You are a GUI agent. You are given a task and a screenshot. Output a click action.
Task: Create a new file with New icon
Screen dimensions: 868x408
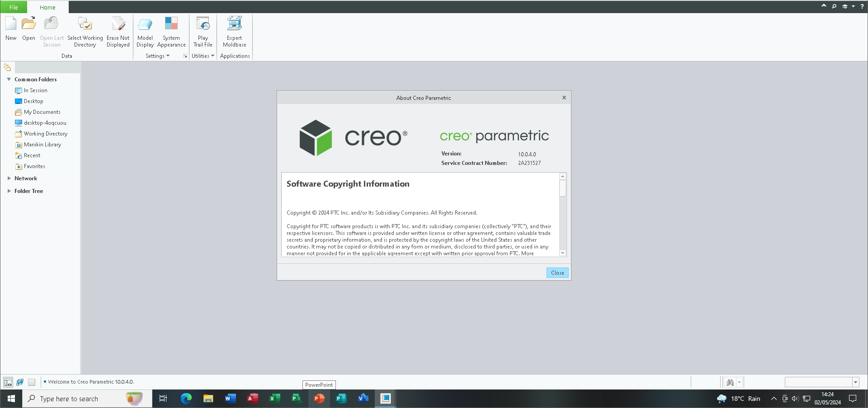11,28
